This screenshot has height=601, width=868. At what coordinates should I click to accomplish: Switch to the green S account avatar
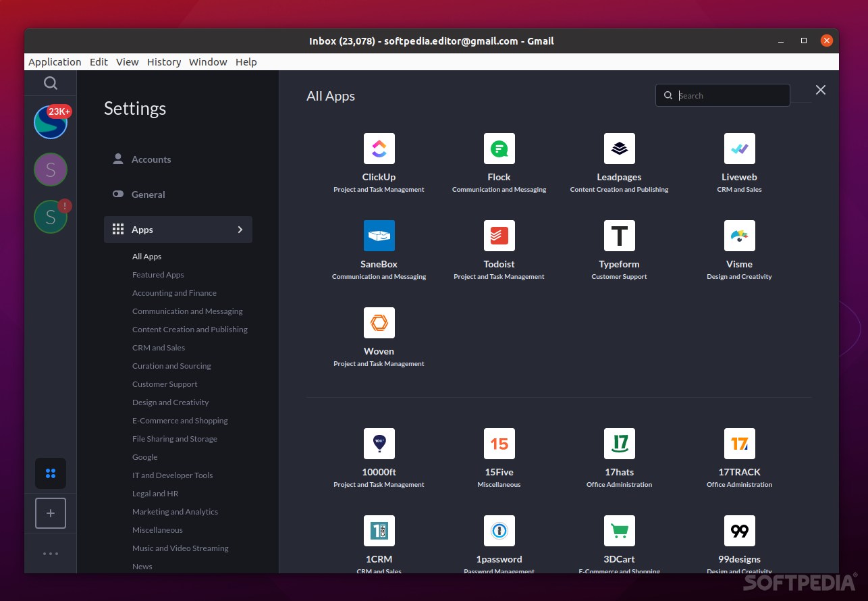click(x=51, y=217)
